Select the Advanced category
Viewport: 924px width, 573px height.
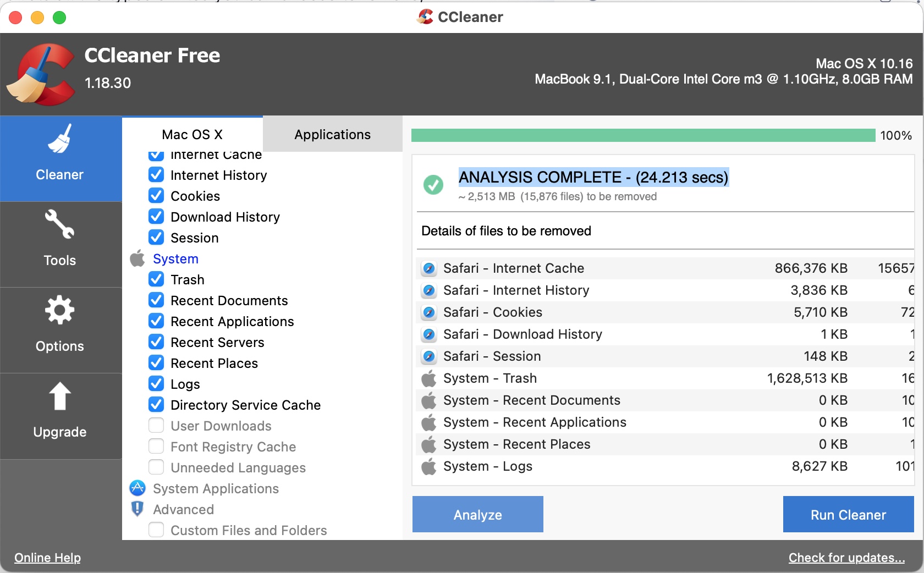tap(183, 510)
